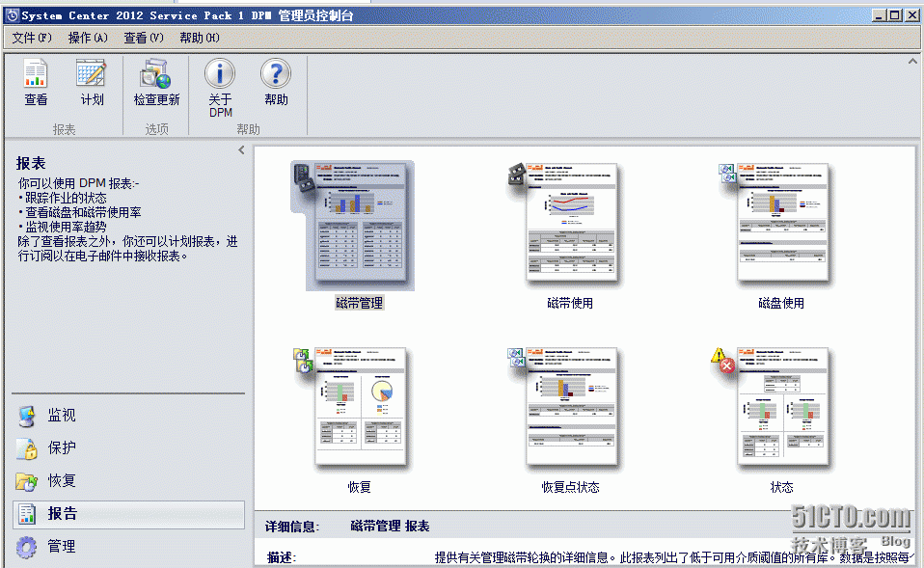Maximize the DPM console window
Screen dimensions: 924x568
894,15
